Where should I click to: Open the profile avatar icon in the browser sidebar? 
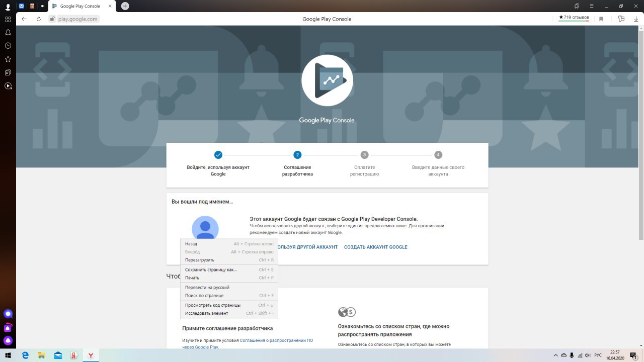[x=8, y=7]
